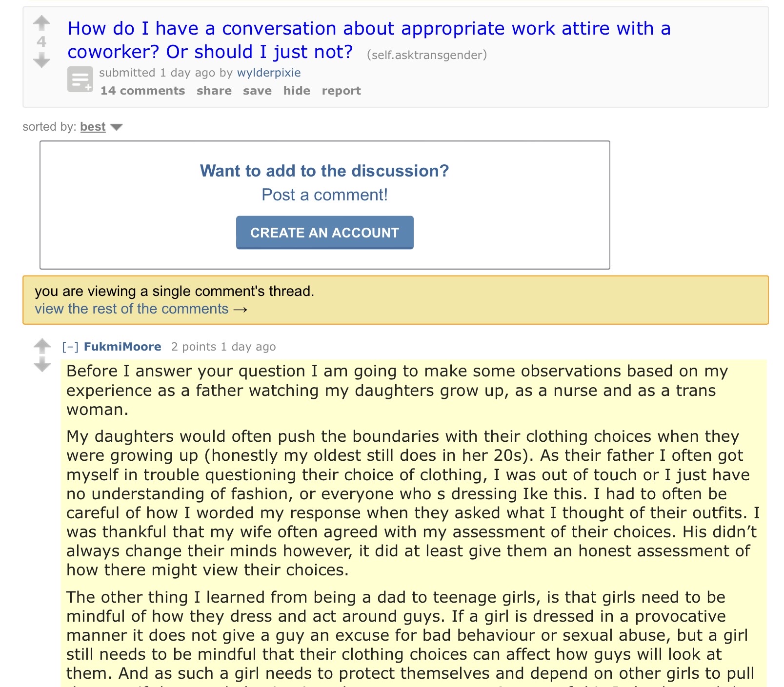Open the sort order dropdown arrow
Screen dimensions: 784x687
pyautogui.click(x=117, y=127)
